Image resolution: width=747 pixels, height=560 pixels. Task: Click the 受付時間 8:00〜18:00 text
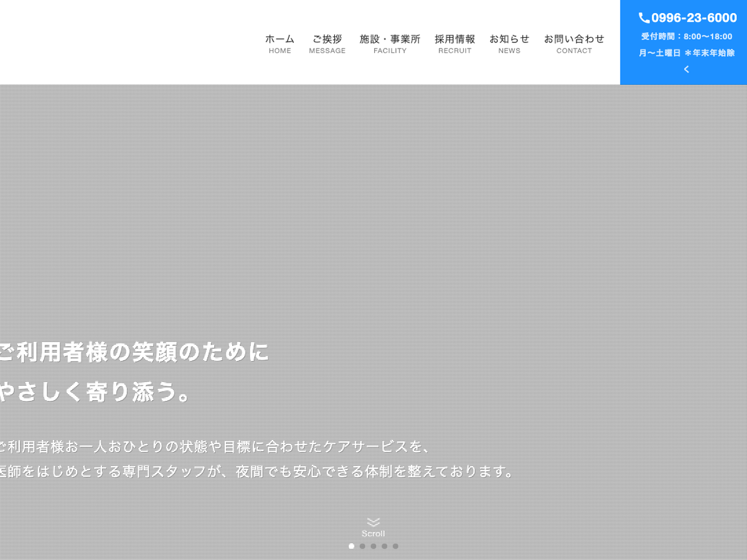pyautogui.click(x=687, y=37)
